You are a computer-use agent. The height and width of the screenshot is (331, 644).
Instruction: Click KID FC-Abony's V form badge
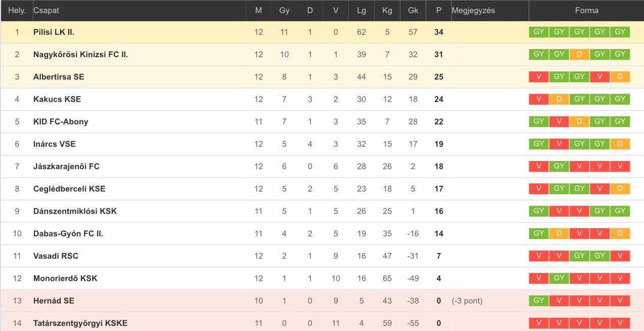click(x=559, y=121)
